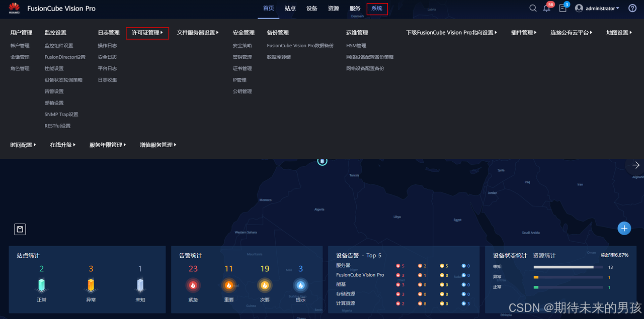
Task: Open 告警设置 menu entry
Action: click(x=54, y=91)
